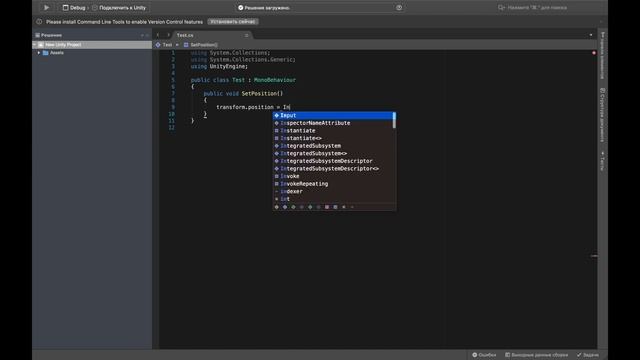
Task: Close the Test.cs tab
Action: pyautogui.click(x=247, y=35)
